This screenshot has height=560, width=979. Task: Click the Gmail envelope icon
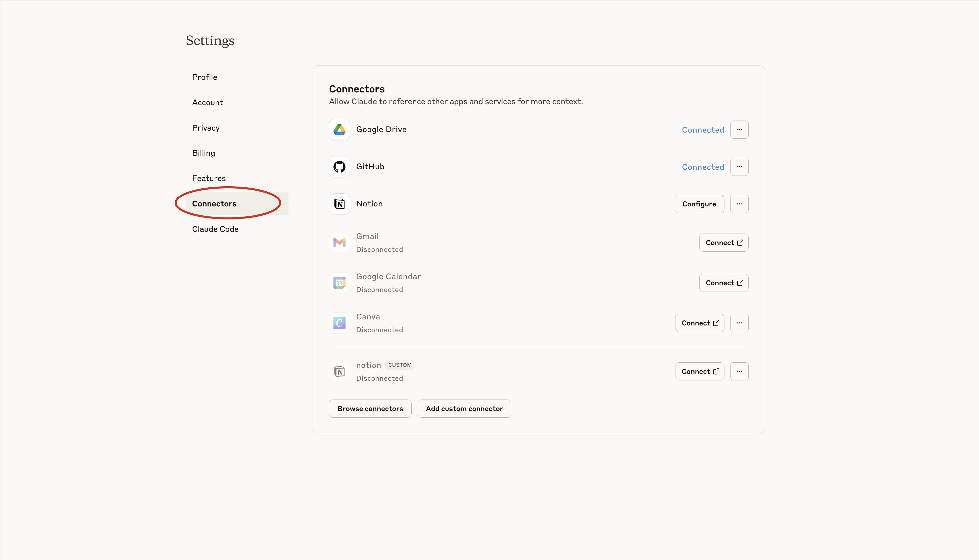[x=339, y=243]
